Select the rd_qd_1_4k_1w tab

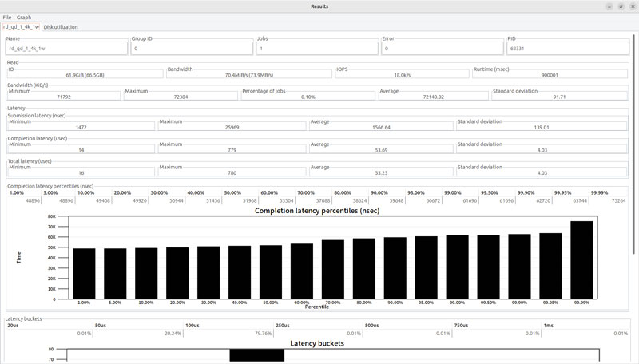pyautogui.click(x=22, y=27)
